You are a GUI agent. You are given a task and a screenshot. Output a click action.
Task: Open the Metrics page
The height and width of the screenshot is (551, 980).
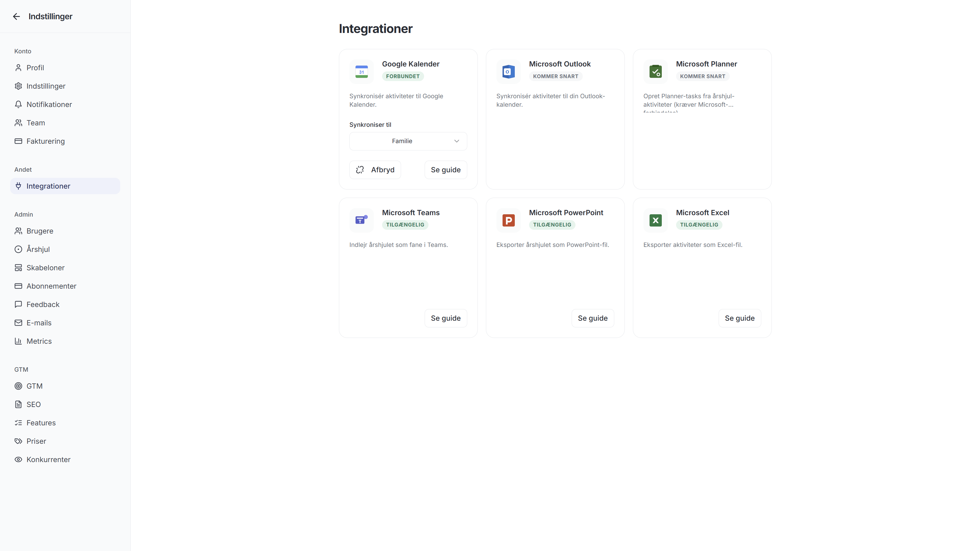pos(65,341)
